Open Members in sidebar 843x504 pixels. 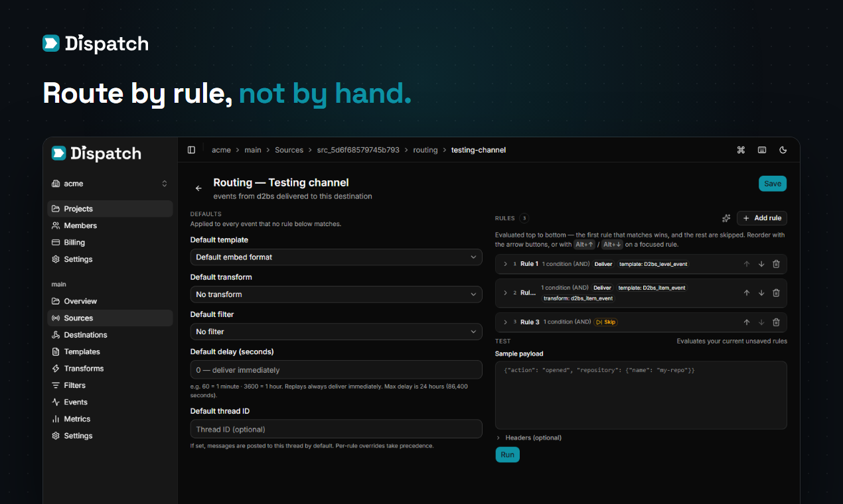(110, 225)
